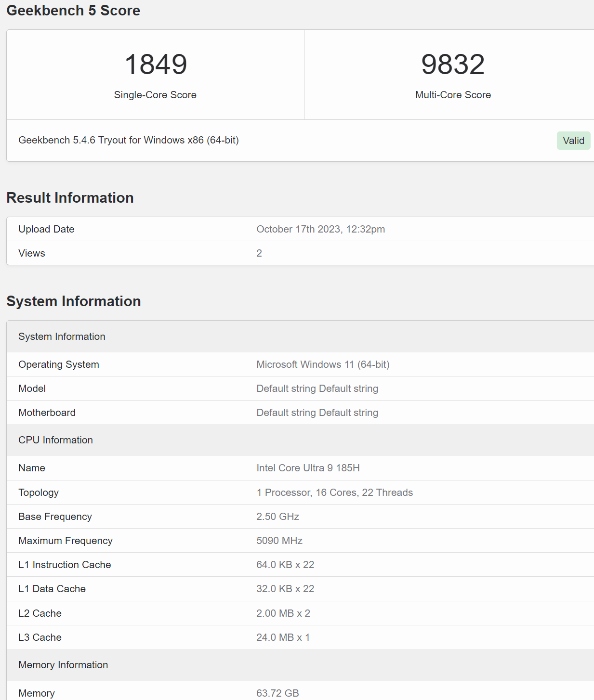The width and height of the screenshot is (594, 700).
Task: Click the upload date October 17th 2023
Action: pos(320,229)
